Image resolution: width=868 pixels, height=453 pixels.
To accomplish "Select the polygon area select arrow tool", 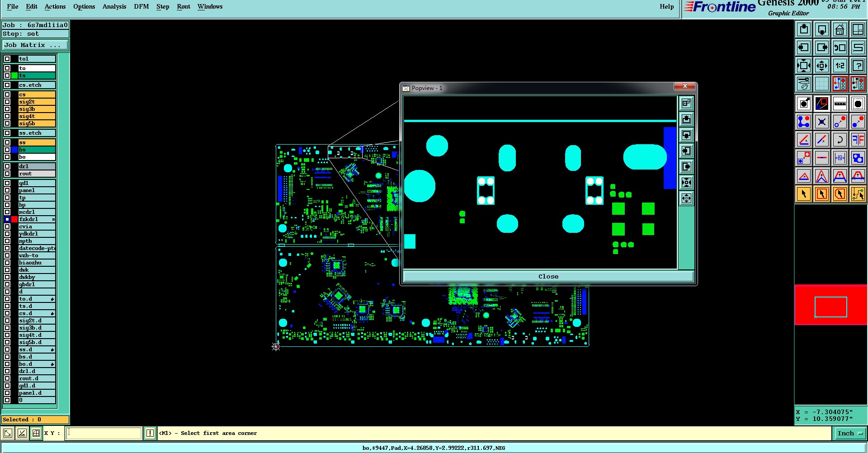I will coord(840,194).
